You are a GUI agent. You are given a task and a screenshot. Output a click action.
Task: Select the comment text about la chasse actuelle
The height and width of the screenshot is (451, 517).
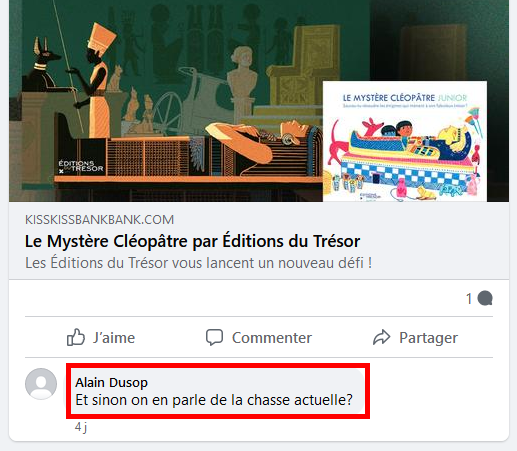click(214, 400)
